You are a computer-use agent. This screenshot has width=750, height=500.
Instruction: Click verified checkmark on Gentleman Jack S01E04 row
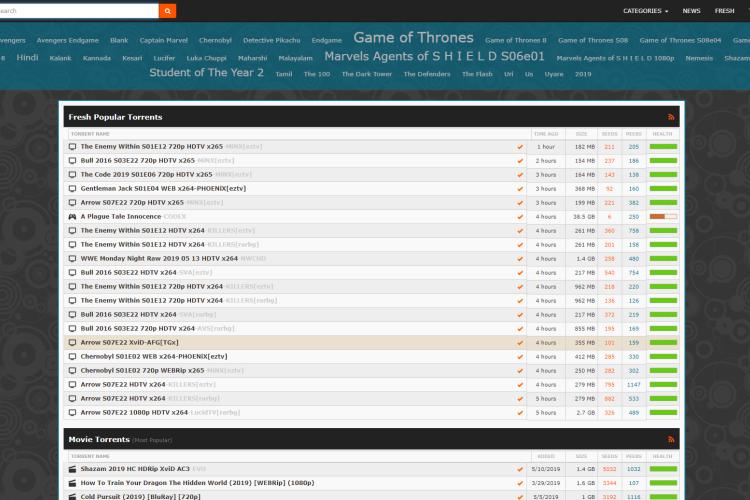pyautogui.click(x=520, y=189)
